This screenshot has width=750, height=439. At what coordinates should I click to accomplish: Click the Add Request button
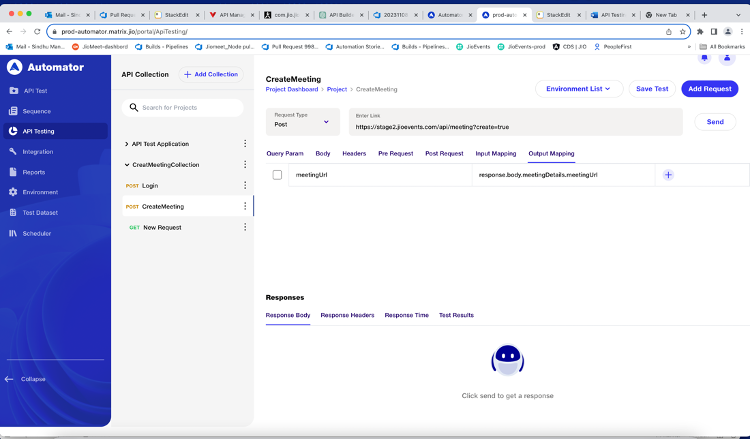click(710, 89)
